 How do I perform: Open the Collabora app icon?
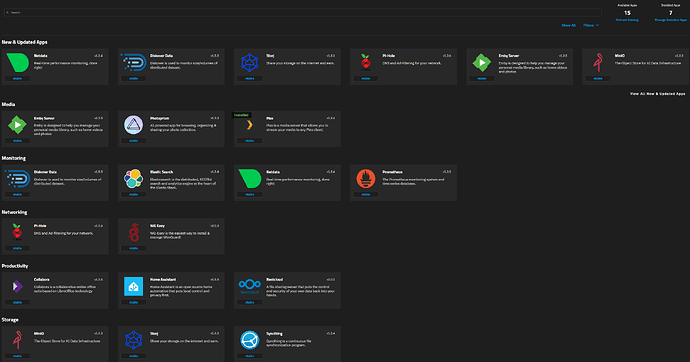point(17,286)
